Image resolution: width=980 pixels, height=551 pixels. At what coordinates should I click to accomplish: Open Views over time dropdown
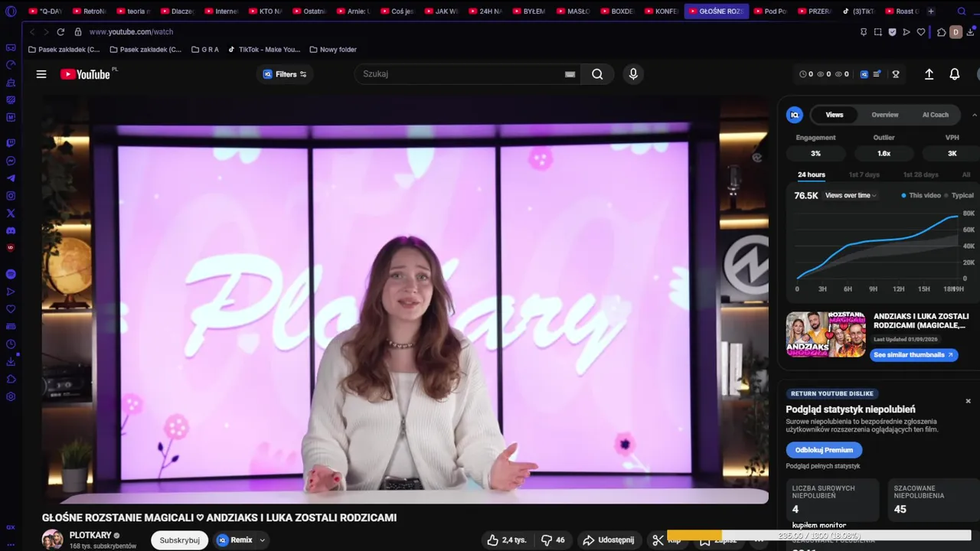[x=851, y=196]
